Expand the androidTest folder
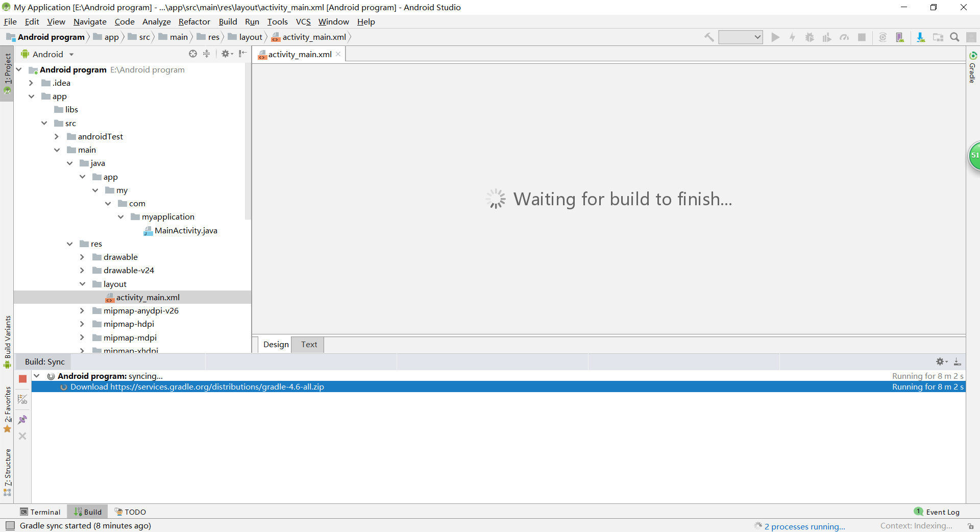Image resolution: width=980 pixels, height=532 pixels. pyautogui.click(x=57, y=136)
